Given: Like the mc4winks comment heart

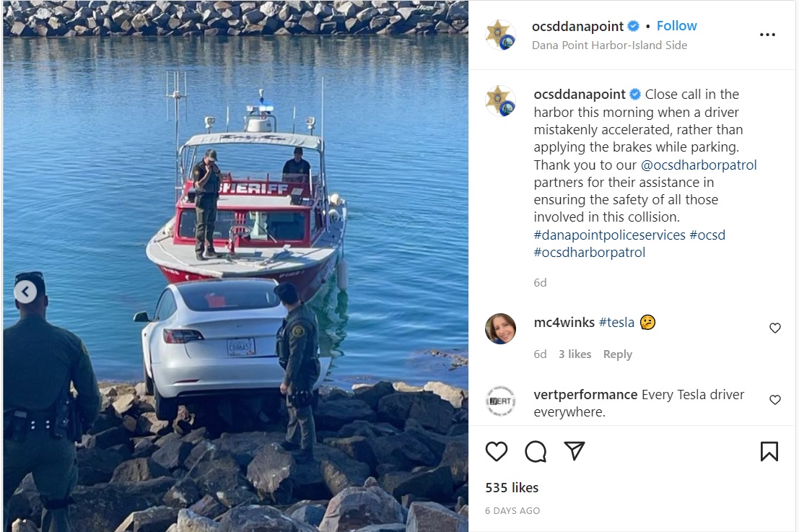Looking at the screenshot, I should pyautogui.click(x=775, y=328).
